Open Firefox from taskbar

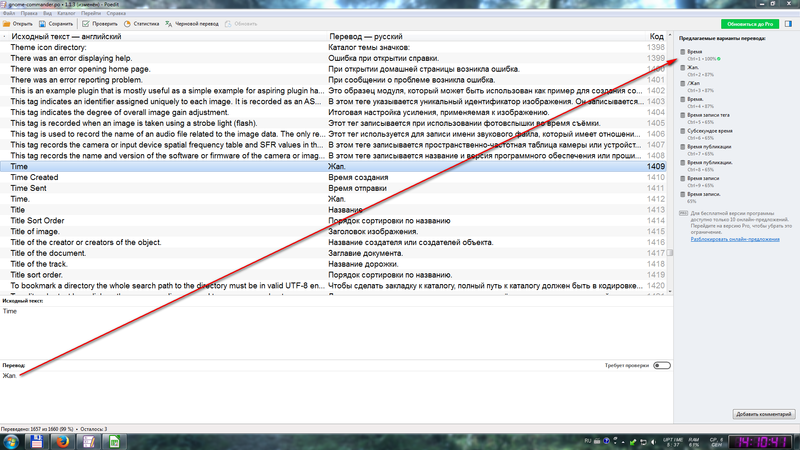[63, 442]
